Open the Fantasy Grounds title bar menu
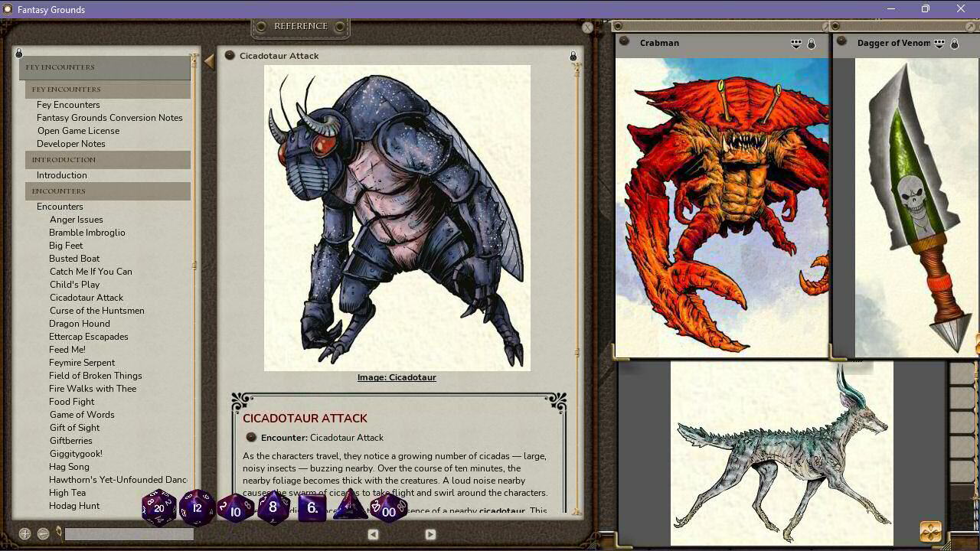The width and height of the screenshot is (980, 551). coord(7,9)
